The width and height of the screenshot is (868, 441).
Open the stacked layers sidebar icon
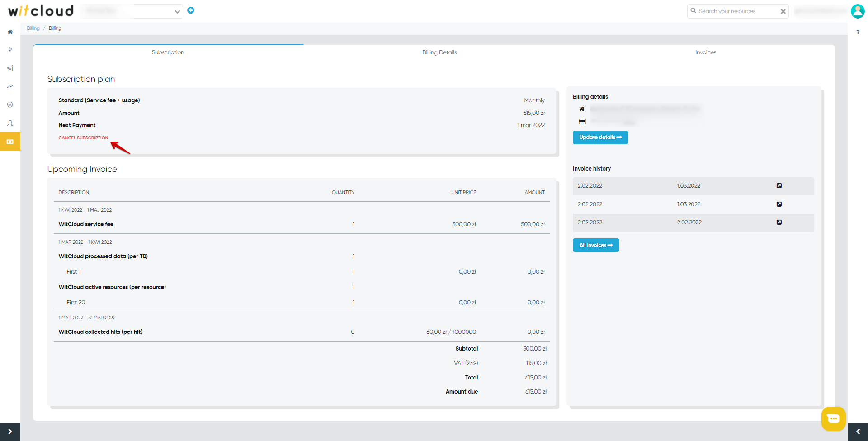click(10, 104)
